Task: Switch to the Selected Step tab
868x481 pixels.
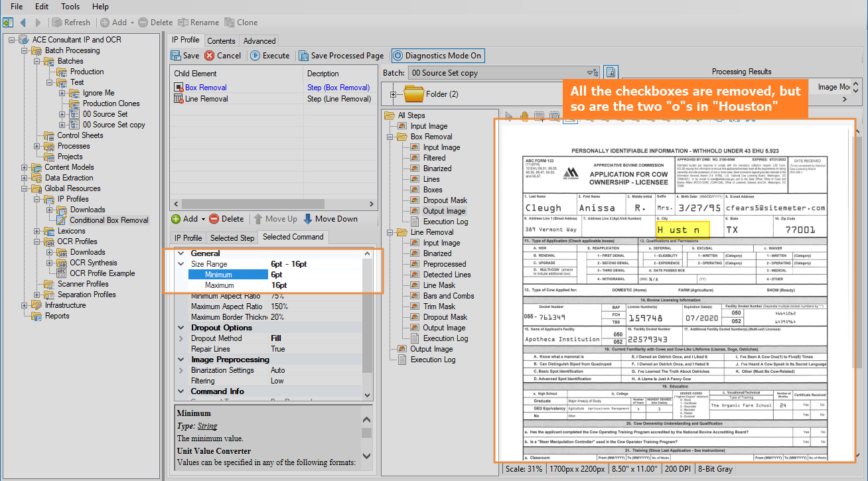Action: (232, 238)
